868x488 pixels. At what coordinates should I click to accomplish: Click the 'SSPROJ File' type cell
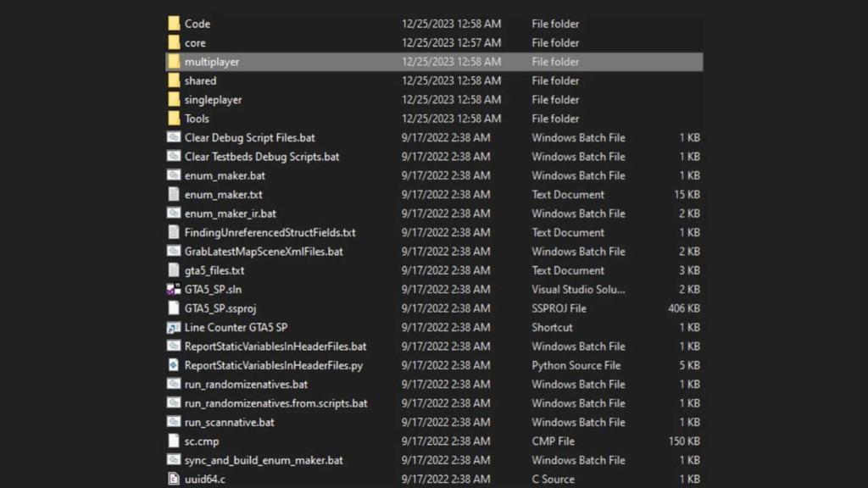tap(559, 308)
